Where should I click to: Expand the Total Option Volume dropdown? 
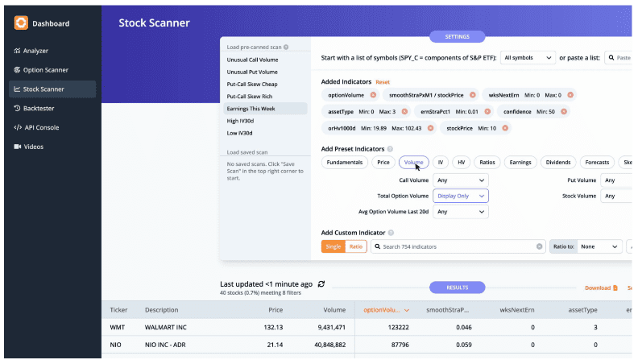tap(460, 196)
